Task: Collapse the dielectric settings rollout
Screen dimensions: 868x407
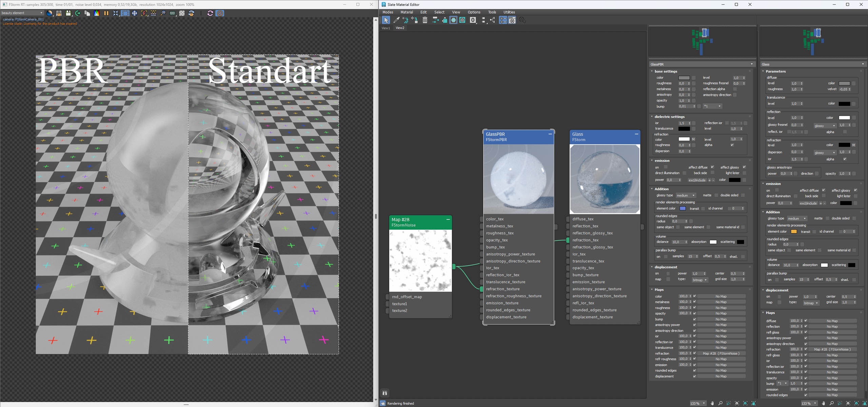Action: (x=652, y=117)
